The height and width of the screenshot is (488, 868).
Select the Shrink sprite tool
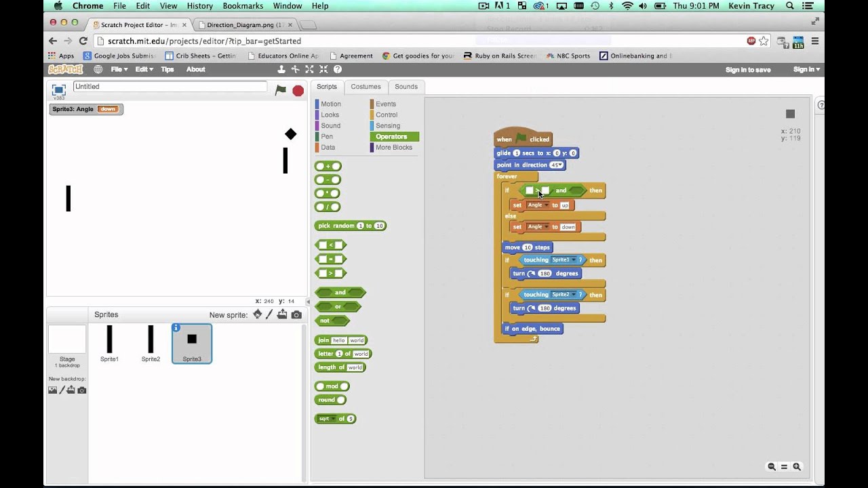click(323, 69)
